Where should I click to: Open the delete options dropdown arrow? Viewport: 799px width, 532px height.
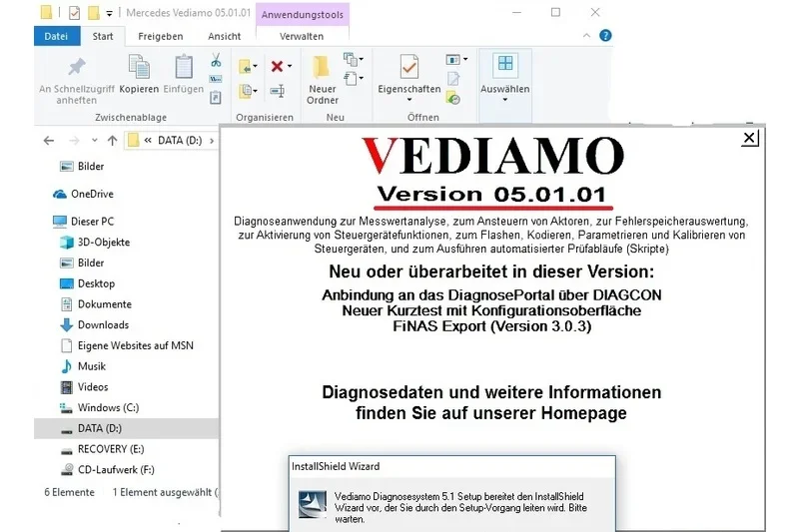click(x=290, y=66)
